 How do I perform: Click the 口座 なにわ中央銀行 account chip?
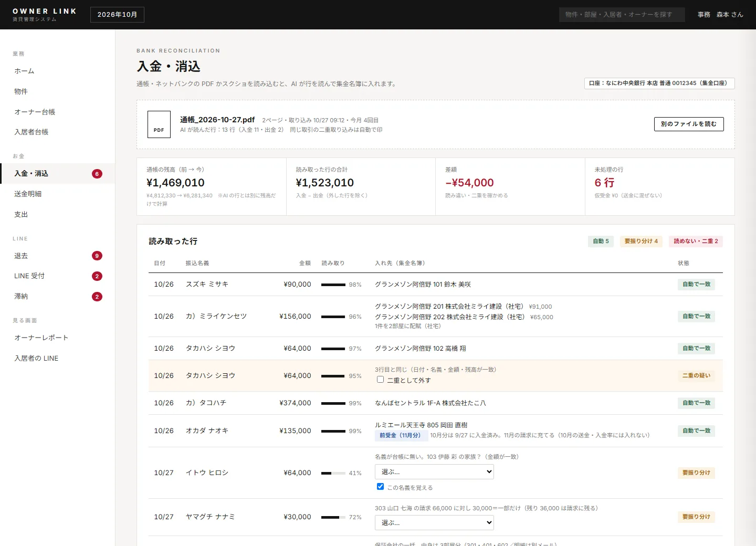pos(659,83)
